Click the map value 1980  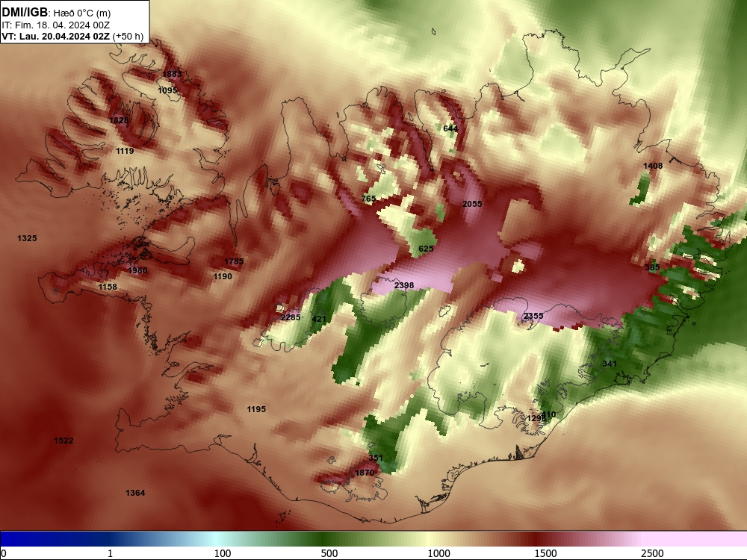coord(137,270)
